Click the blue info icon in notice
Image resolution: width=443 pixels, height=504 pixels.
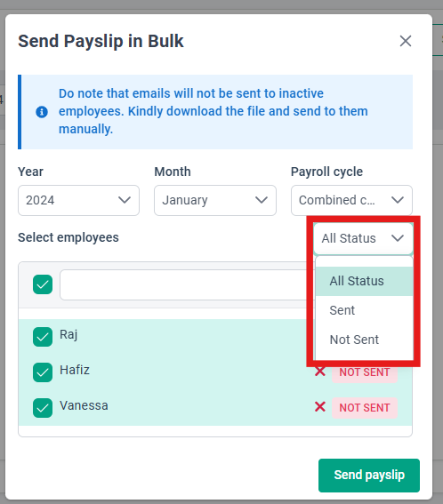pyautogui.click(x=42, y=112)
